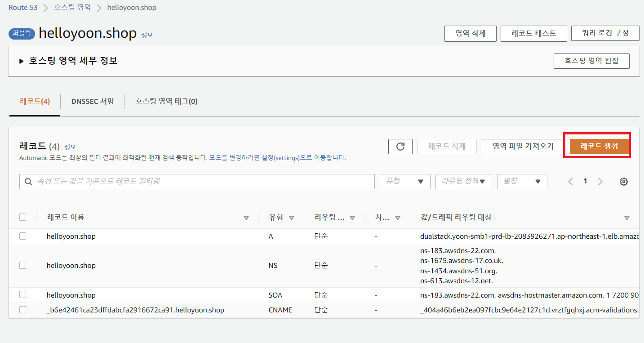Open 정보 link next to helloyoon.shop title

point(147,35)
